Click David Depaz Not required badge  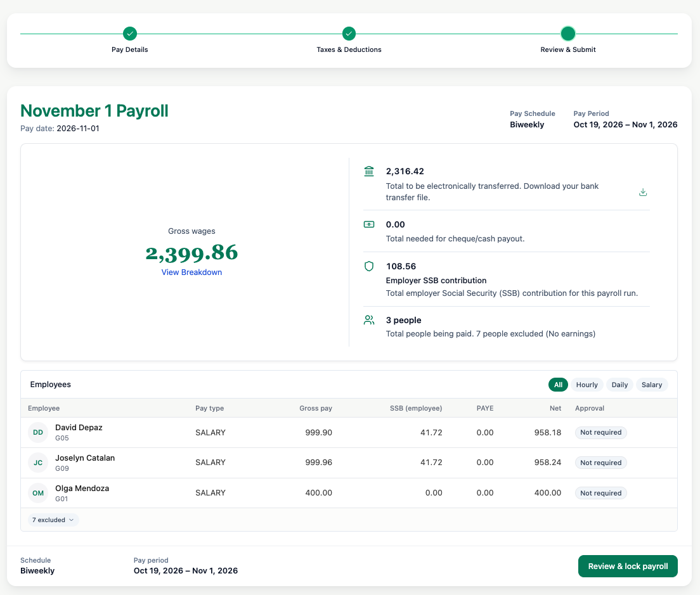click(601, 432)
